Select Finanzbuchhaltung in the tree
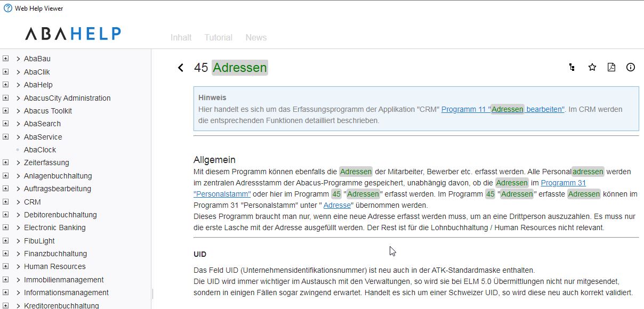Screen dimensions: 644x309 (x=55, y=254)
